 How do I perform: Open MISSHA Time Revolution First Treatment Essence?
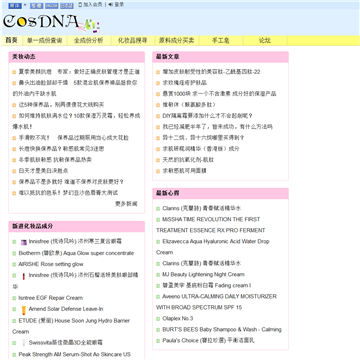click(x=211, y=225)
